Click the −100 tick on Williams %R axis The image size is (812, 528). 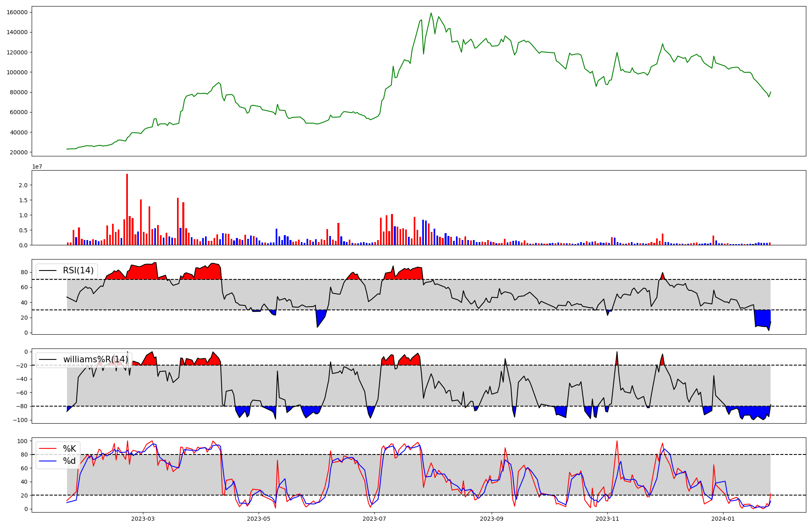click(x=19, y=420)
